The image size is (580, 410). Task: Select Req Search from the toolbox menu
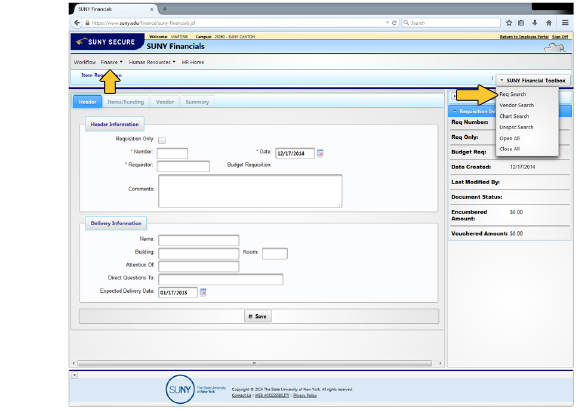[x=513, y=94]
